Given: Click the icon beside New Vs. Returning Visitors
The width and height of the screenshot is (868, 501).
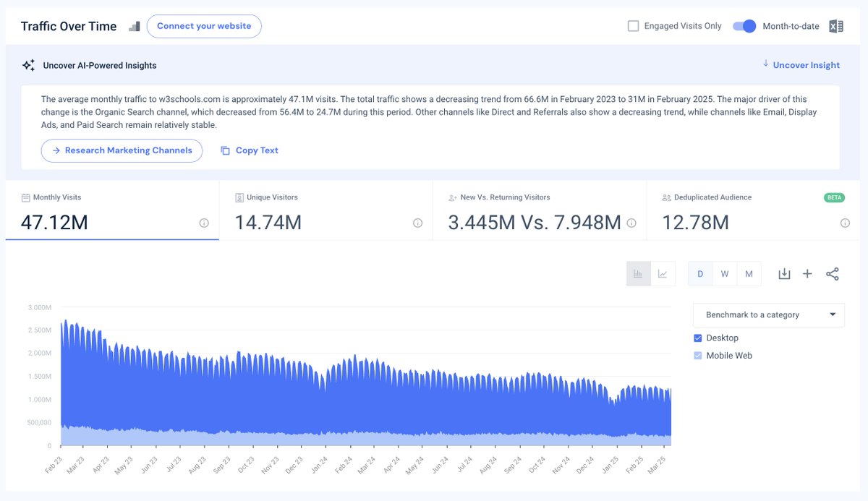Looking at the screenshot, I should 453,197.
